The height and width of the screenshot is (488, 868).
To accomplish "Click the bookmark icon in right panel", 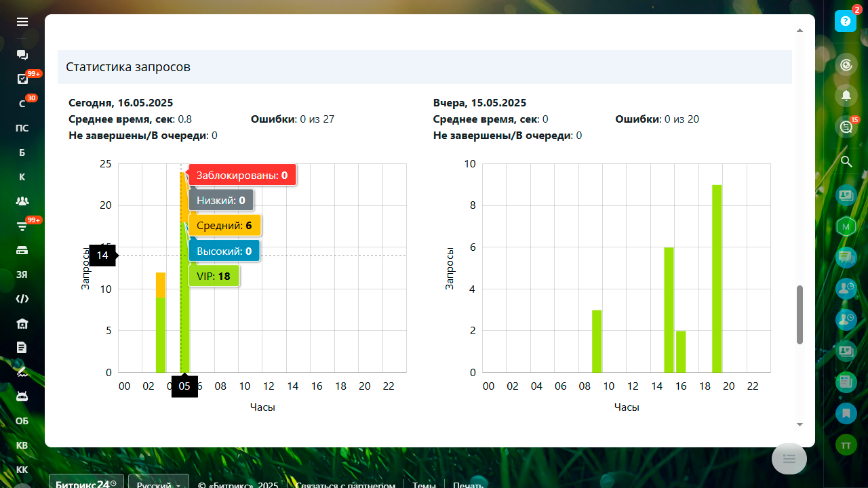I will pos(846,412).
